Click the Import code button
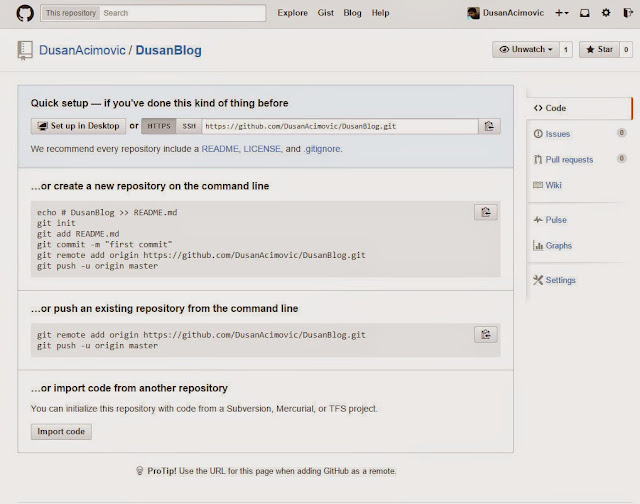Viewport: 640px width, 504px height. click(61, 432)
